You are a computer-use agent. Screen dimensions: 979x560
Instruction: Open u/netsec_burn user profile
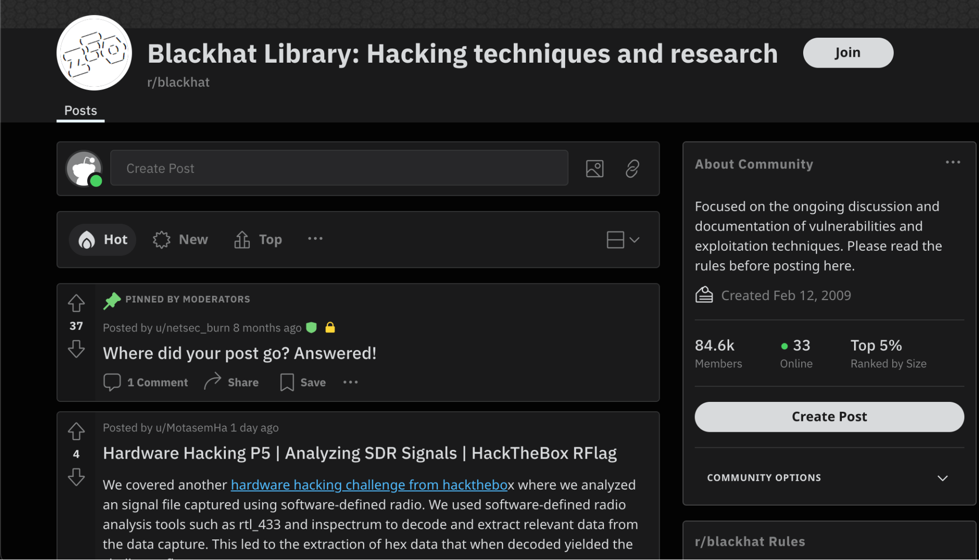pyautogui.click(x=192, y=327)
